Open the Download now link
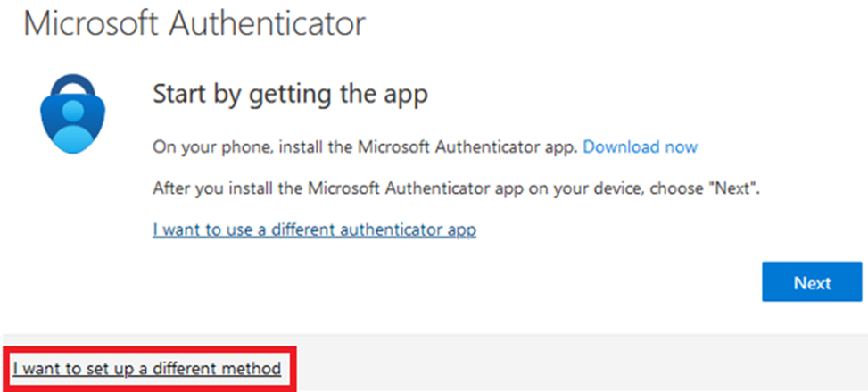868x392 pixels. point(641,147)
